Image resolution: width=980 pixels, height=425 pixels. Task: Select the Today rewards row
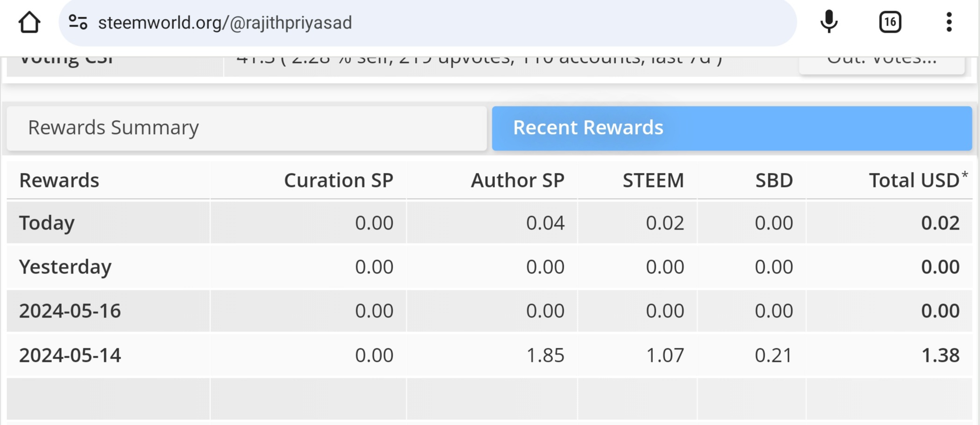point(47,223)
